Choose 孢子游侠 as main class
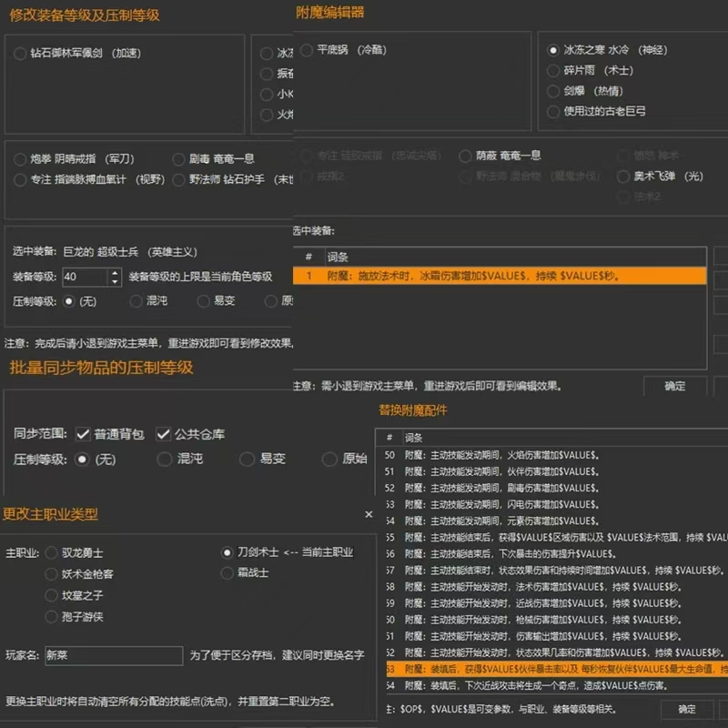 tap(51, 617)
